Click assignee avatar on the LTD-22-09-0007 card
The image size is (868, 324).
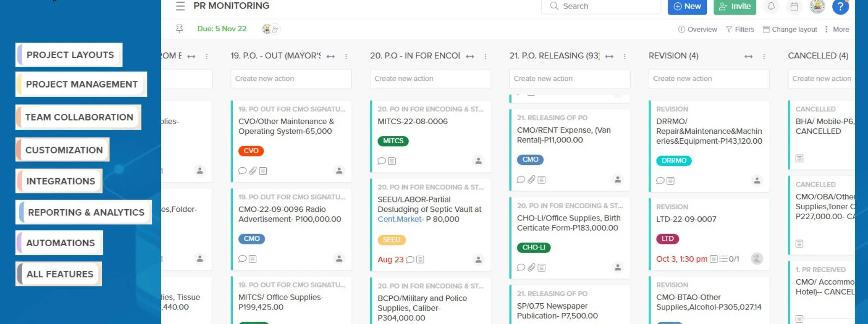pos(757,258)
